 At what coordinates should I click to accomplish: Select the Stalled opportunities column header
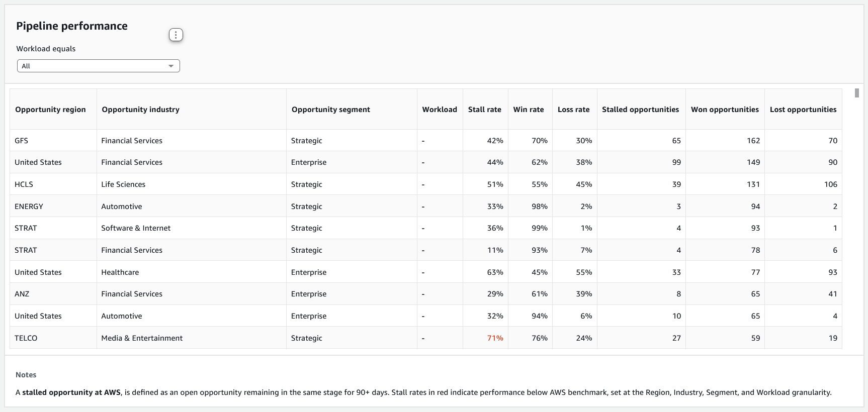tap(640, 110)
